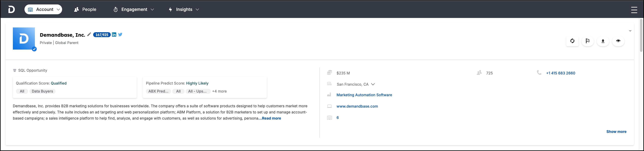The image size is (644, 151).
Task: Open Marketing Automation Software link
Action: (x=364, y=95)
